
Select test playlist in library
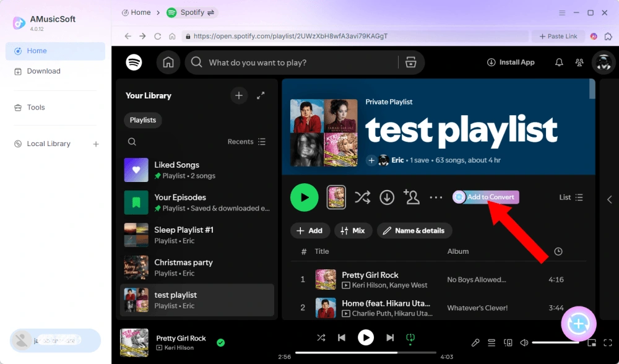pyautogui.click(x=197, y=300)
